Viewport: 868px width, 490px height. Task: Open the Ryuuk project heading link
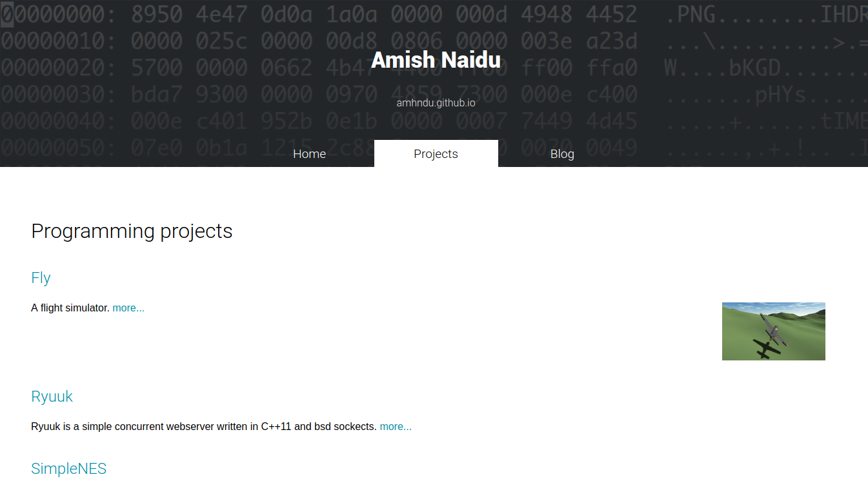(x=52, y=397)
